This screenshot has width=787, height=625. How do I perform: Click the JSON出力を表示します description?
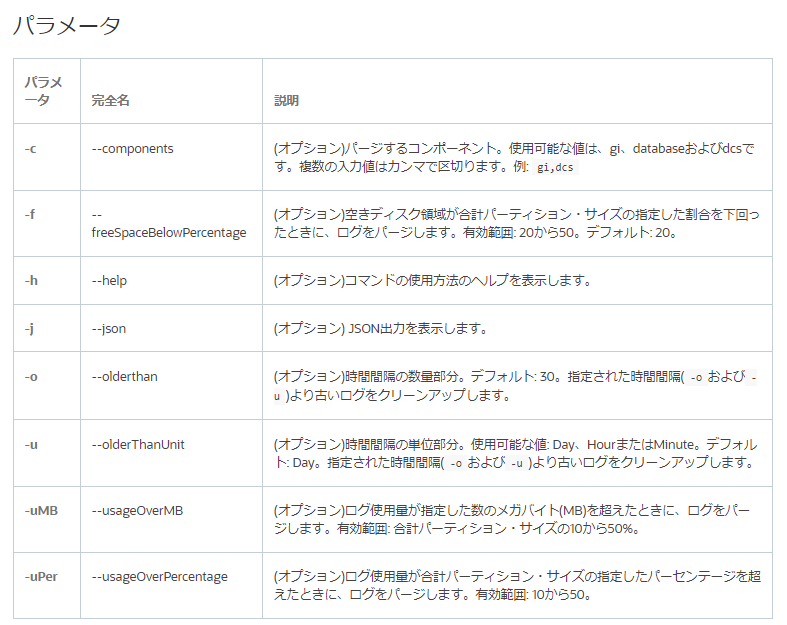(x=380, y=328)
